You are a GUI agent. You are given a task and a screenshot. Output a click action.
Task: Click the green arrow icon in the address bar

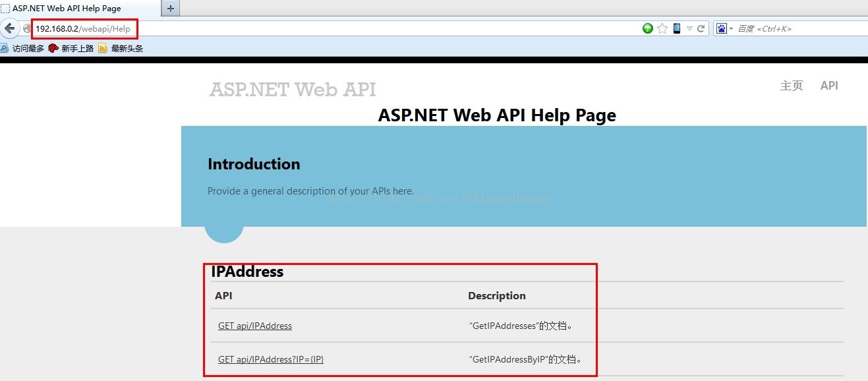click(x=648, y=28)
